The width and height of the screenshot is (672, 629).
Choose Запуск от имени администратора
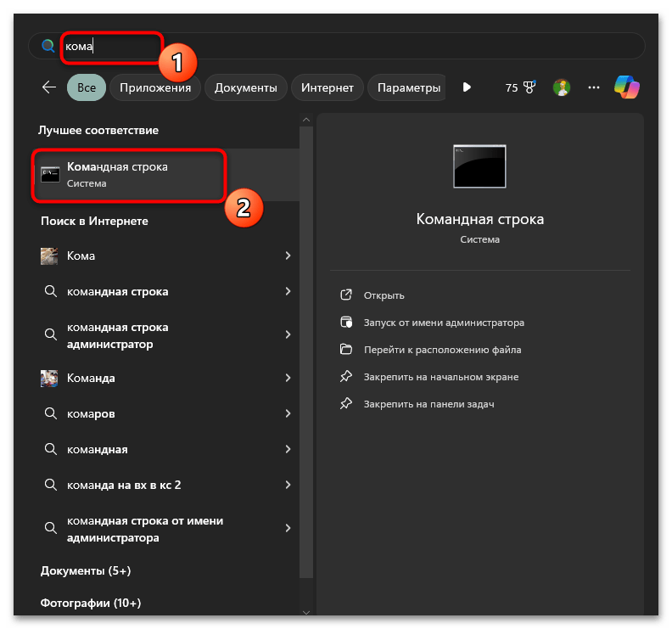point(444,323)
